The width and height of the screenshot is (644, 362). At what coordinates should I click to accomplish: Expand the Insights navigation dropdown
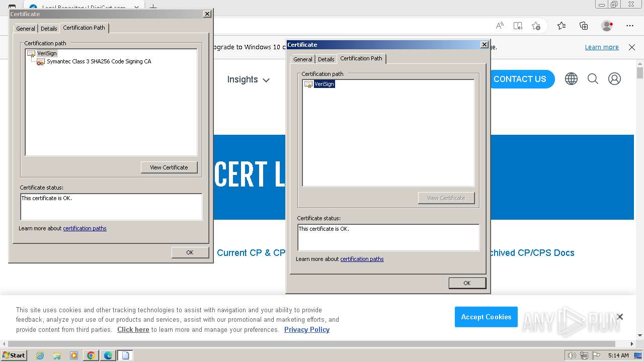pos(248,79)
